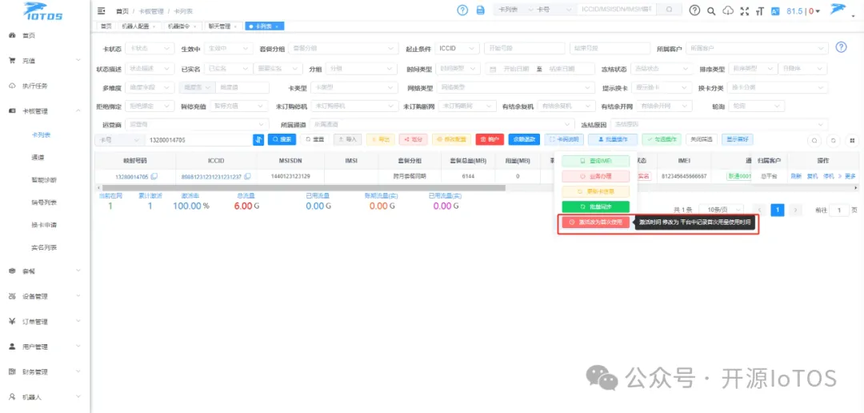Switch to the 聊天管理 tab
Image resolution: width=864 pixels, height=413 pixels.
pos(223,26)
